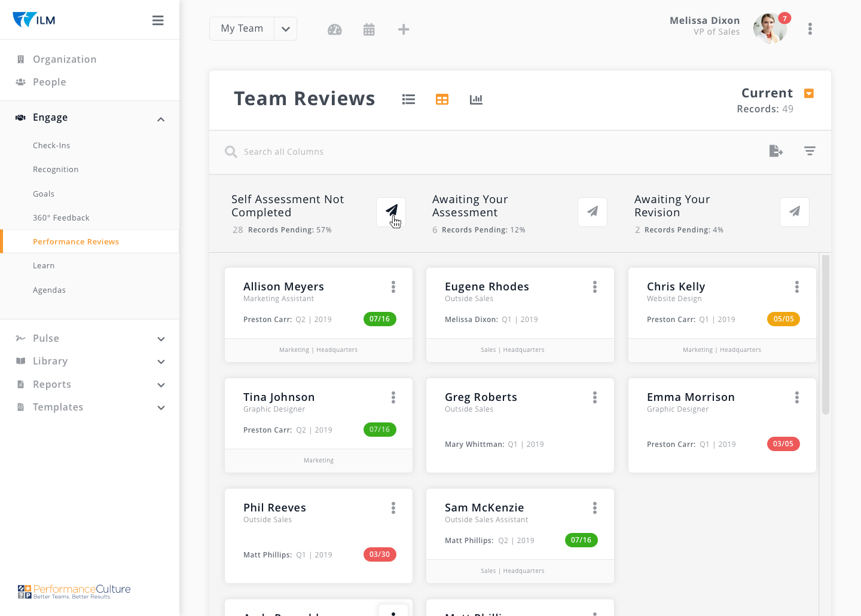Click Emma Morrison 03/05 date badge

point(783,444)
